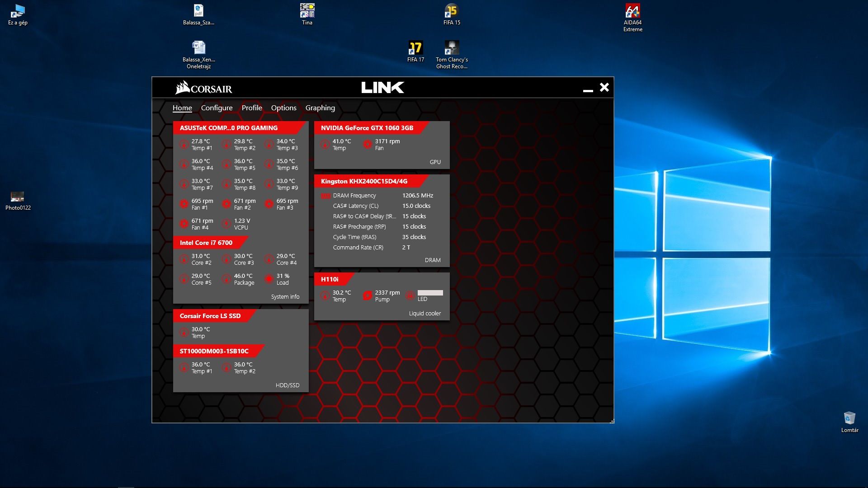868x488 pixels.
Task: Open the Configure tab
Action: (217, 108)
